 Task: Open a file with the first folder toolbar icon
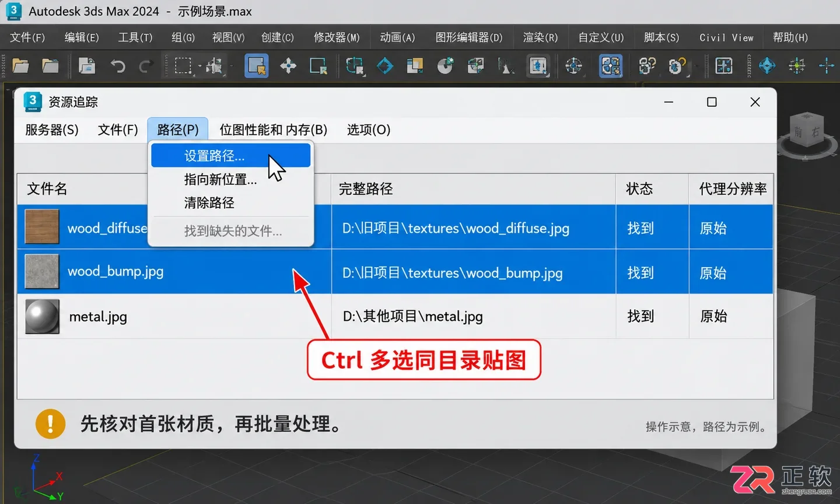coord(21,66)
